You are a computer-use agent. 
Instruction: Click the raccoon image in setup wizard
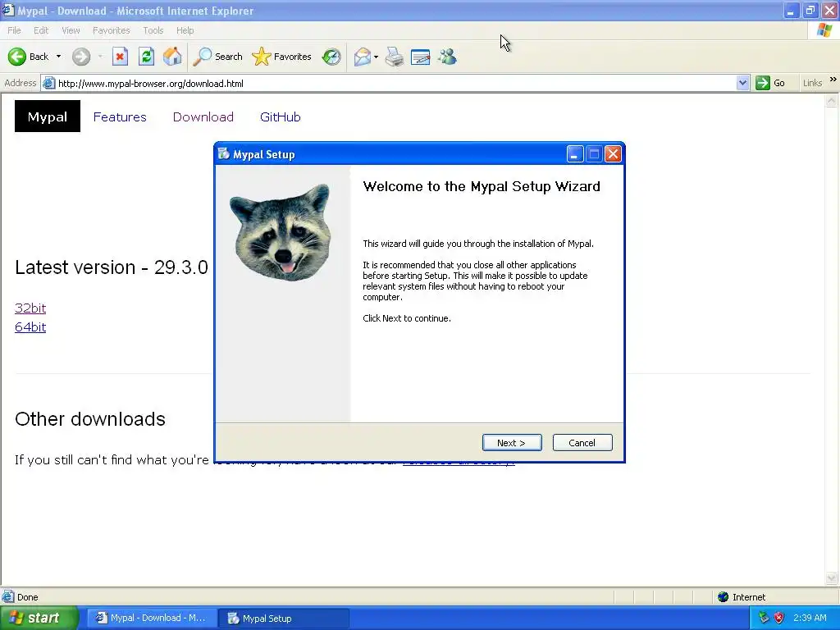(x=282, y=232)
